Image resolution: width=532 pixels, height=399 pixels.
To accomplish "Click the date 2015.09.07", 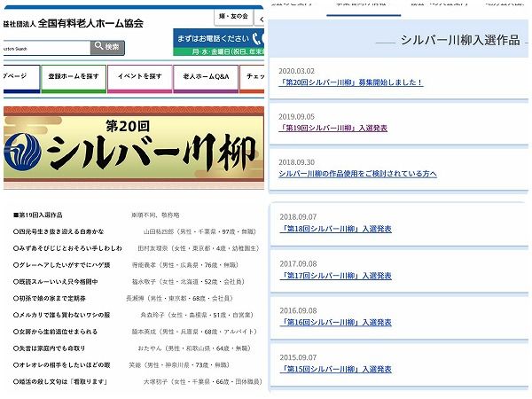I will 298,357.
